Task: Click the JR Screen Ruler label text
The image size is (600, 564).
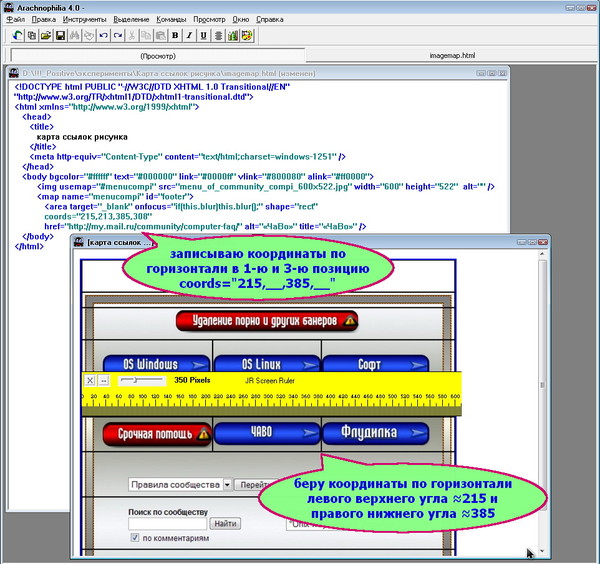Action: click(270, 380)
